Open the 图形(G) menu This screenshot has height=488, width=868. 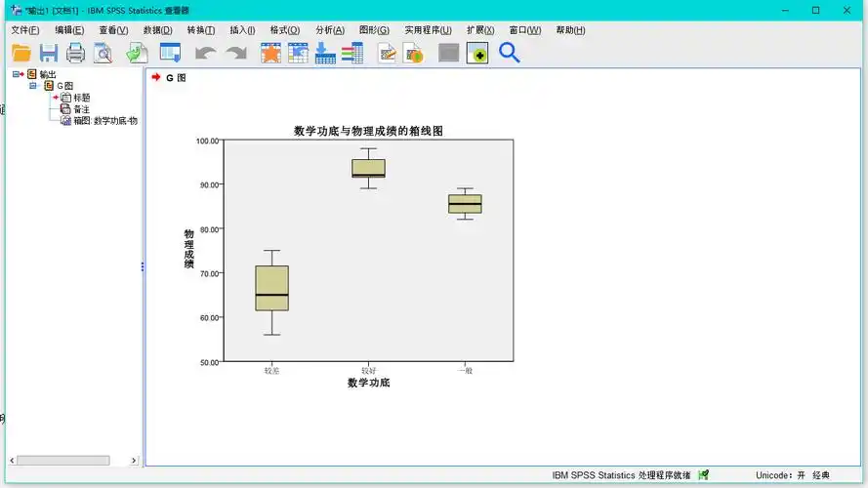(x=374, y=30)
